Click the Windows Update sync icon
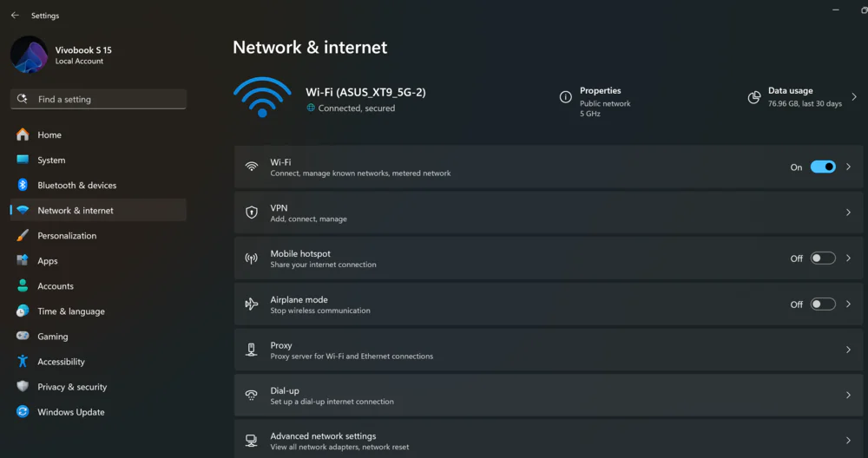This screenshot has height=458, width=868. point(23,411)
